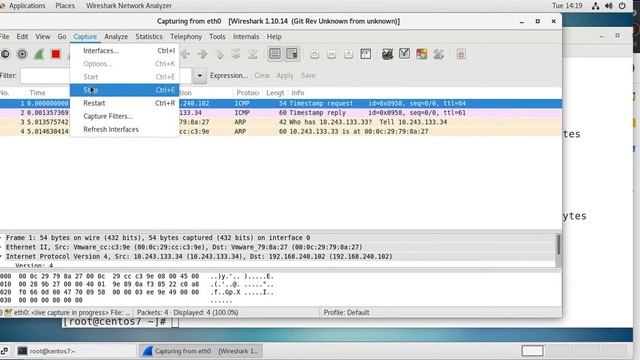This screenshot has width=640, height=360.
Task: Click the capture status icon in status bar
Action: point(8,312)
